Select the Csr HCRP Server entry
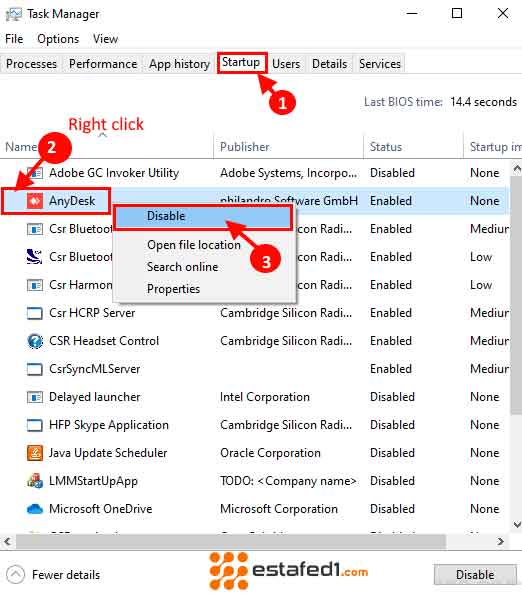 tap(92, 313)
